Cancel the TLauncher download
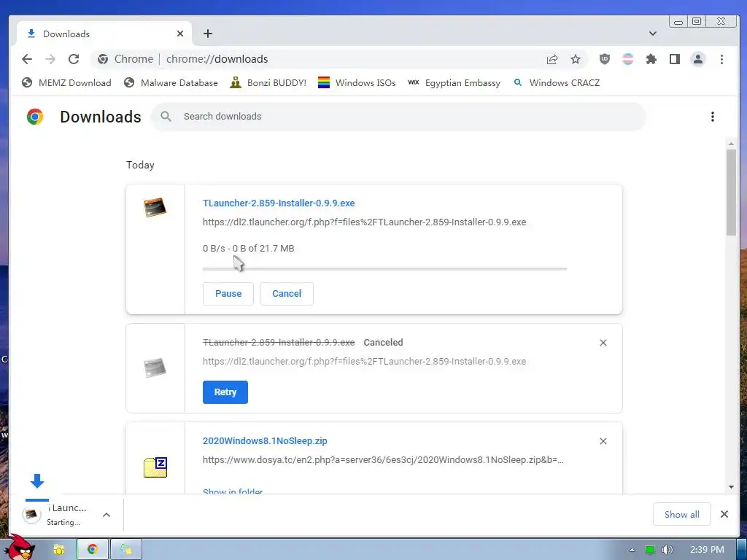This screenshot has width=747, height=560. click(287, 294)
